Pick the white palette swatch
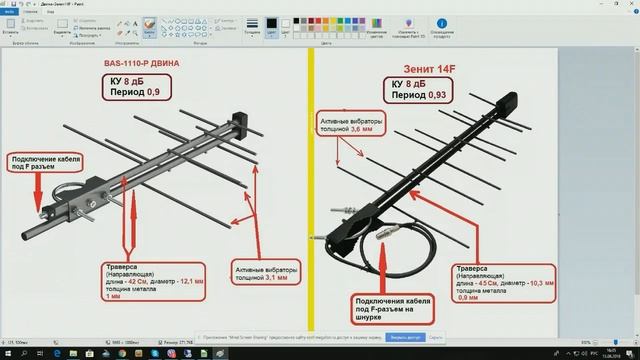 point(296,28)
